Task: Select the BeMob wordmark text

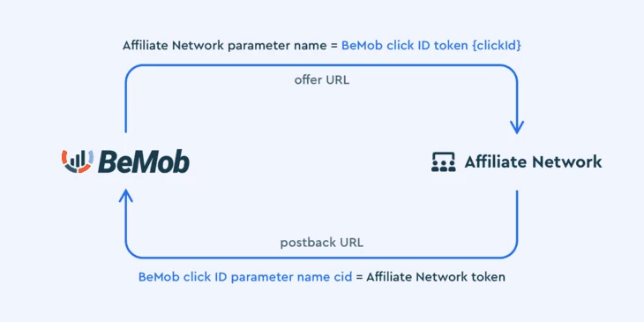Action: pos(144,161)
